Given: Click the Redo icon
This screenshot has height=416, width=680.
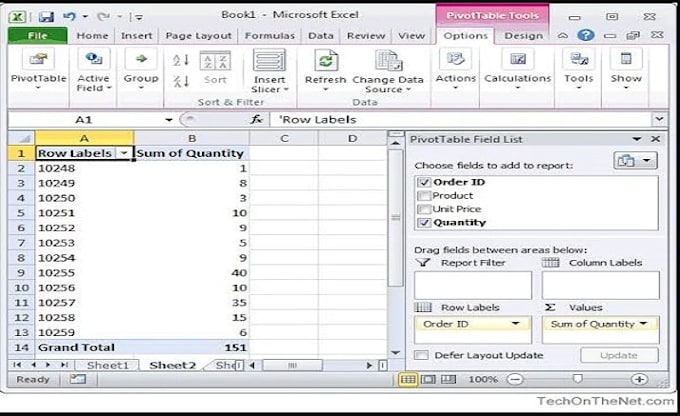Looking at the screenshot, I should [103, 16].
